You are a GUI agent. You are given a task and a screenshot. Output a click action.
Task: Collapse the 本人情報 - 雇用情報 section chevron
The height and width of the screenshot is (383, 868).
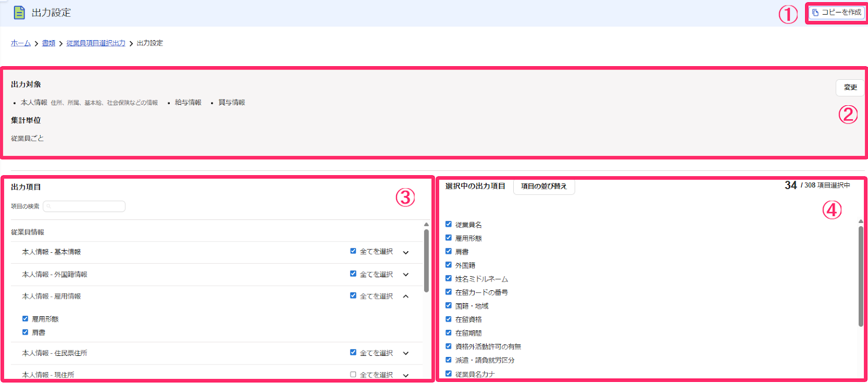point(406,296)
